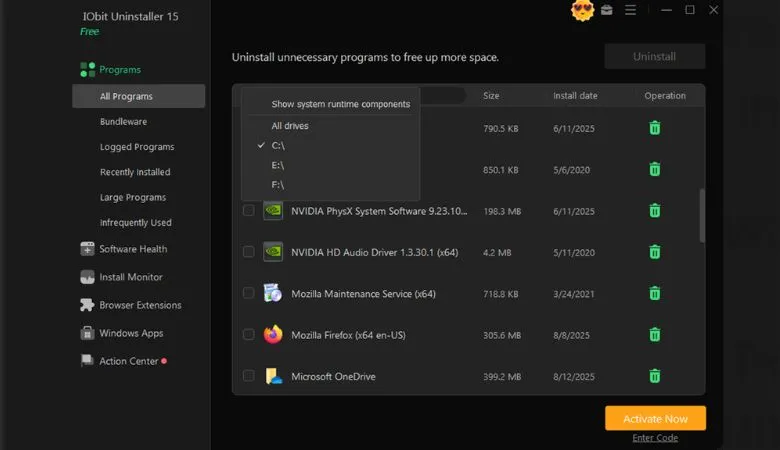This screenshot has width=780, height=450.
Task: Click the NVIDIA HD Audio Driver name
Action: point(375,252)
